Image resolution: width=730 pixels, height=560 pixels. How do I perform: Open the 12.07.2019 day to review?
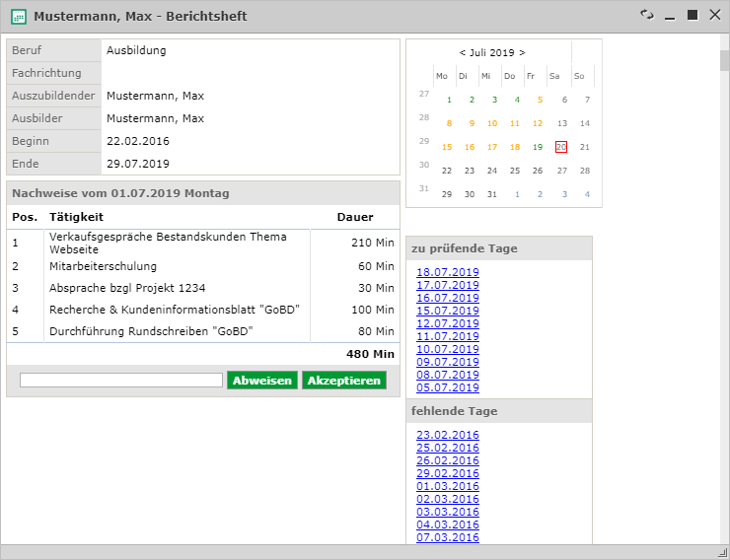click(448, 323)
